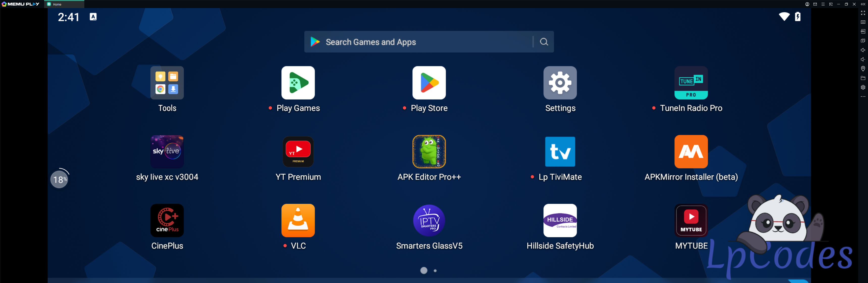Launch YT Premium app
This screenshot has height=283, width=868.
[x=298, y=152]
